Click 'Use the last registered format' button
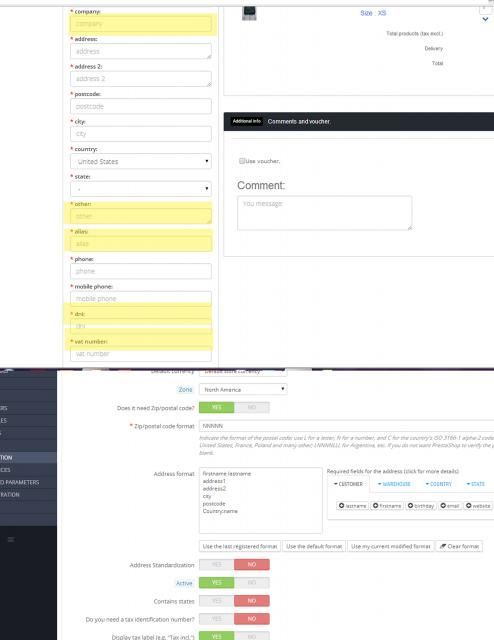The image size is (494, 640). point(240,546)
